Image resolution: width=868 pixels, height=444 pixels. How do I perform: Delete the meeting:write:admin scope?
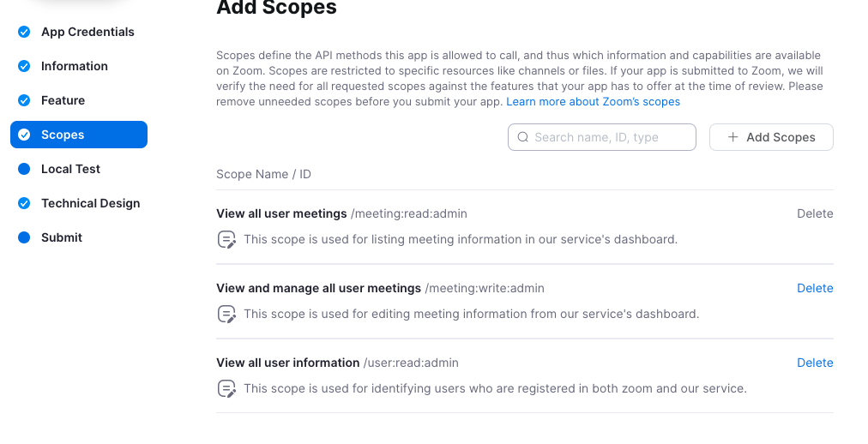tap(815, 288)
